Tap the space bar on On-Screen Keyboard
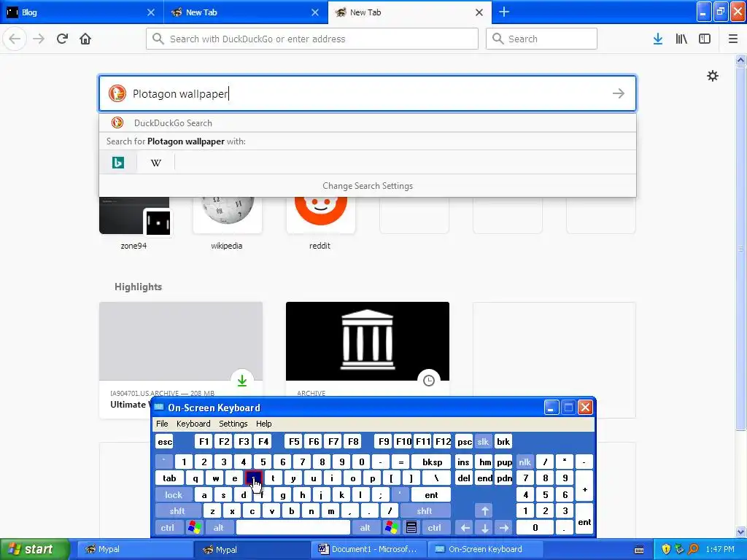The width and height of the screenshot is (747, 560). pos(293,528)
